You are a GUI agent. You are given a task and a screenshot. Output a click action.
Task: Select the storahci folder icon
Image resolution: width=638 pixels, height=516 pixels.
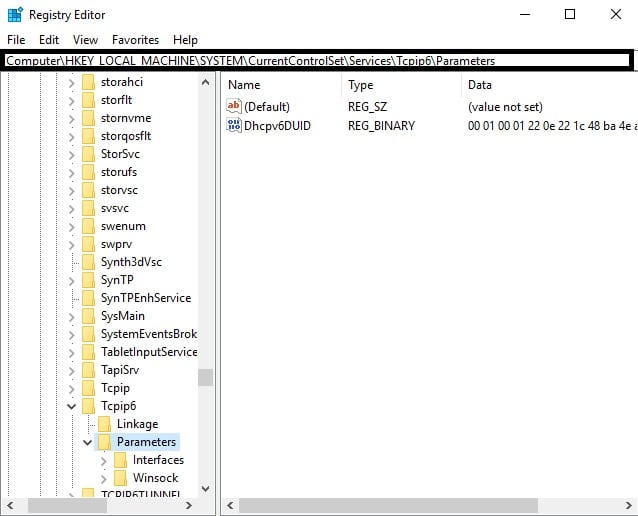pyautogui.click(x=88, y=82)
